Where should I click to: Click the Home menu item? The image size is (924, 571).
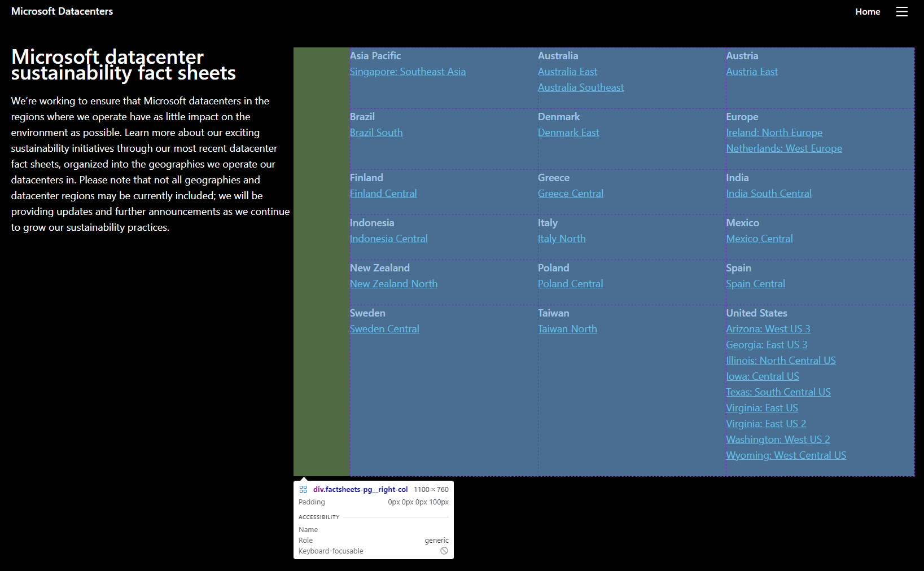tap(868, 11)
